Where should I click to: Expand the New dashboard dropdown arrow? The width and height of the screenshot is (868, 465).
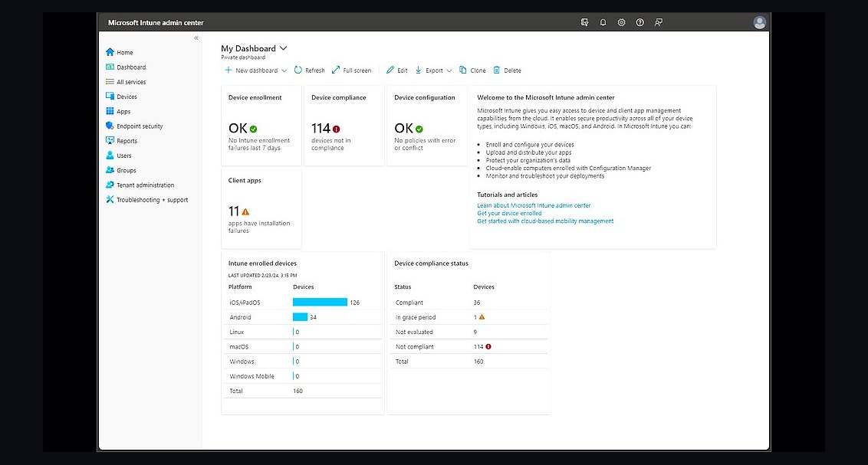[x=284, y=70]
